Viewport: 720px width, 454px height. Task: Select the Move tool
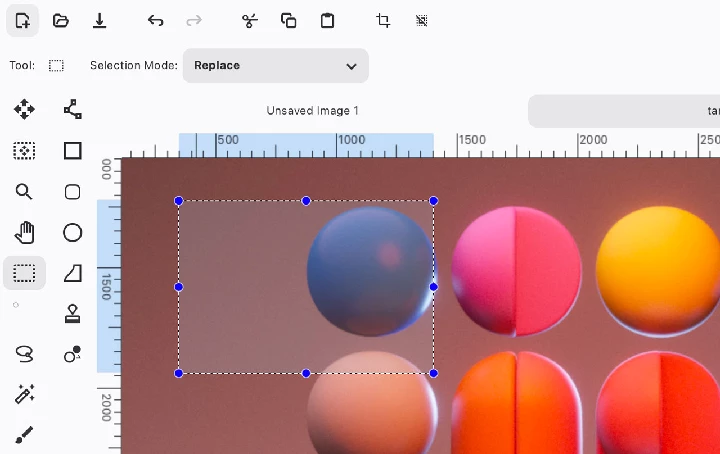point(24,109)
